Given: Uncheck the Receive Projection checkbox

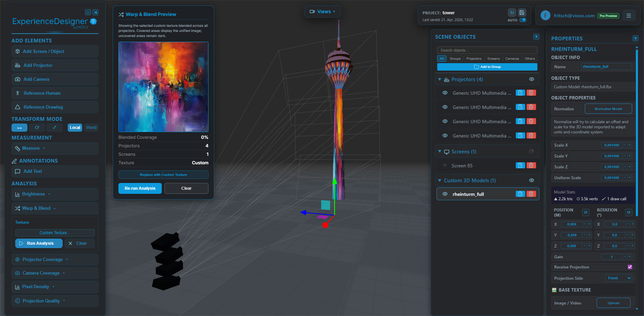Looking at the screenshot, I should click(x=630, y=267).
